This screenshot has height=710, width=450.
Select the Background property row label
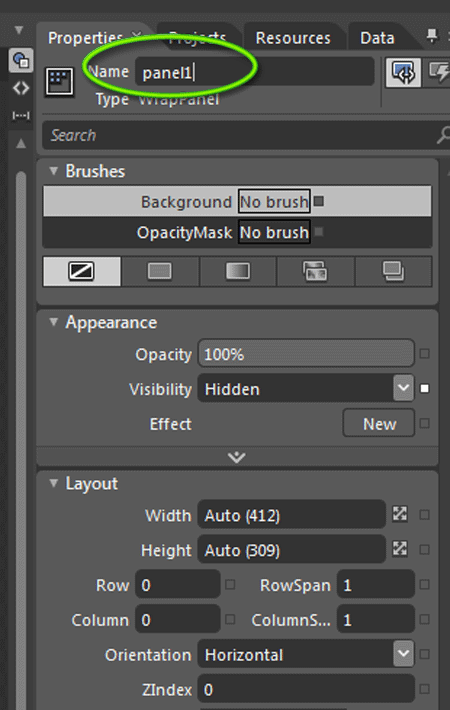pos(186,202)
